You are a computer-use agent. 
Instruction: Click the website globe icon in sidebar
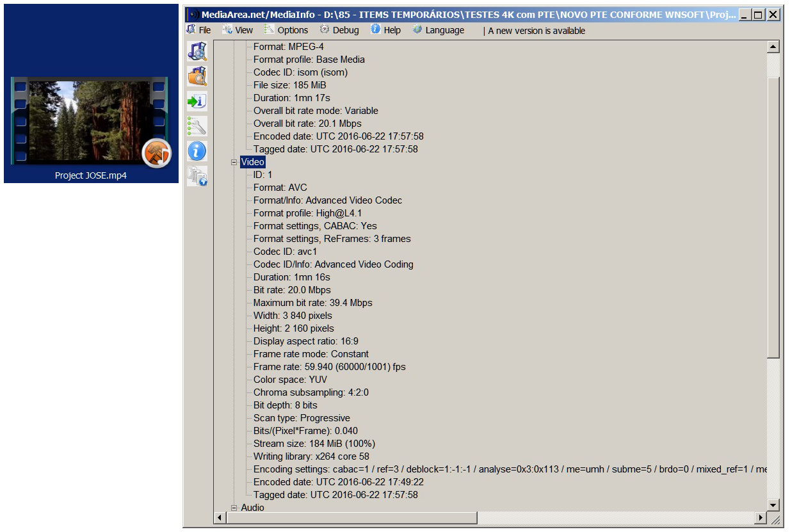[197, 176]
